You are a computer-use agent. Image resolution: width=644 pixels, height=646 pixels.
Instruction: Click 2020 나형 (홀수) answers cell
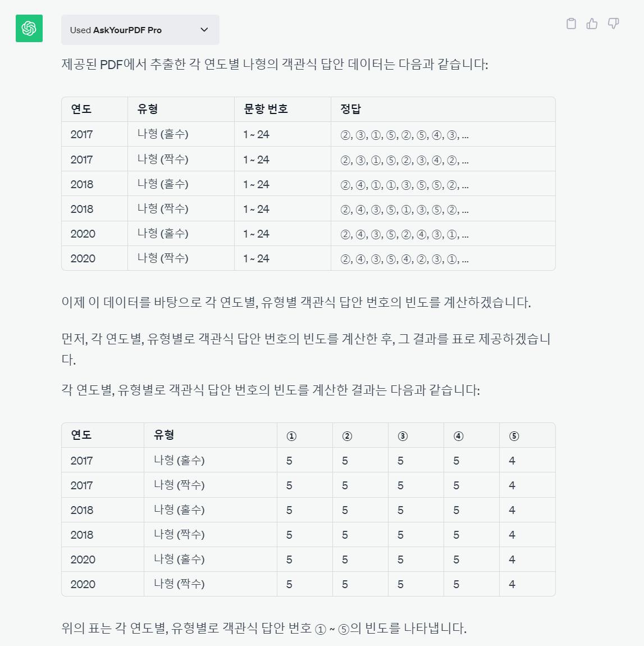coord(404,234)
